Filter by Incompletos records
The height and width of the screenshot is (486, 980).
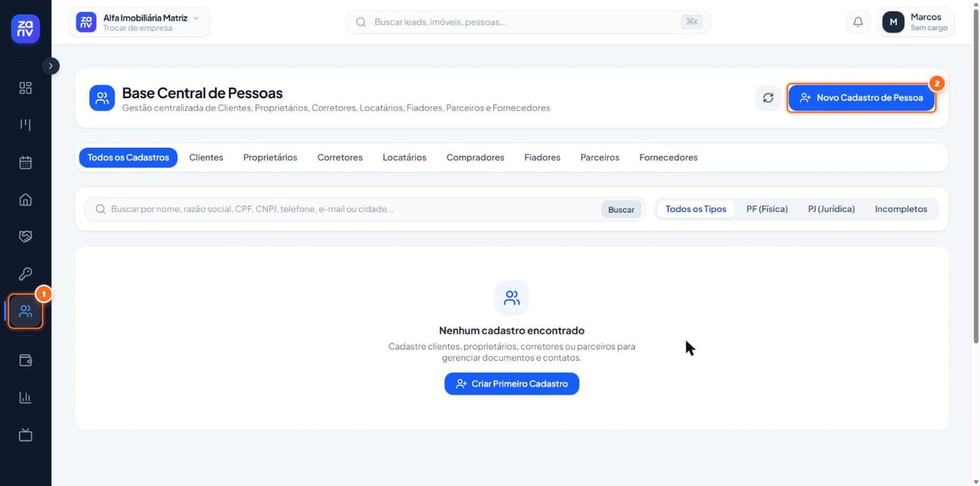(x=901, y=209)
